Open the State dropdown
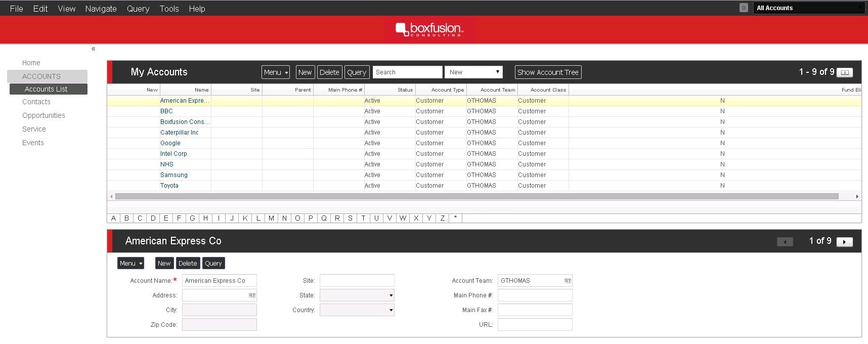This screenshot has height=344, width=868. [357, 295]
